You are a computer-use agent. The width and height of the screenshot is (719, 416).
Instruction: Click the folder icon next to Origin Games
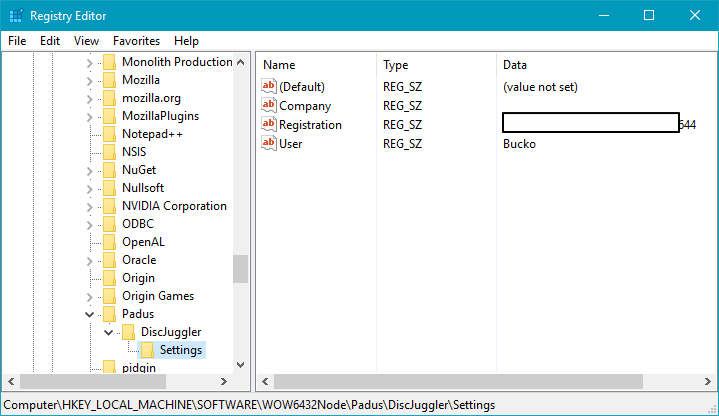coord(110,296)
